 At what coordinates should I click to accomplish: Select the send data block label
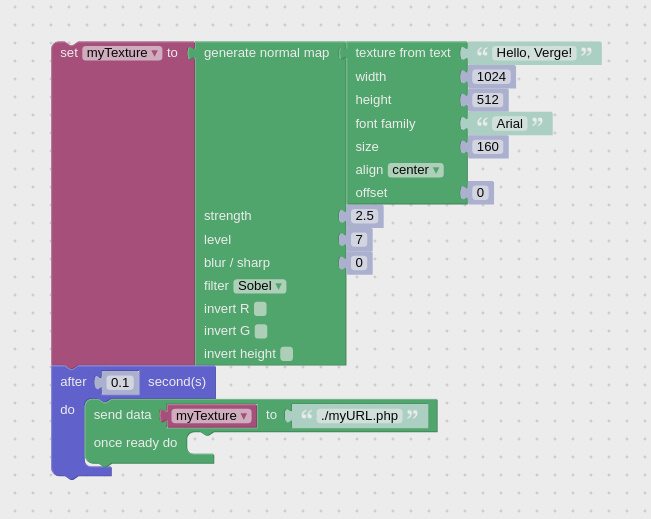point(122,415)
